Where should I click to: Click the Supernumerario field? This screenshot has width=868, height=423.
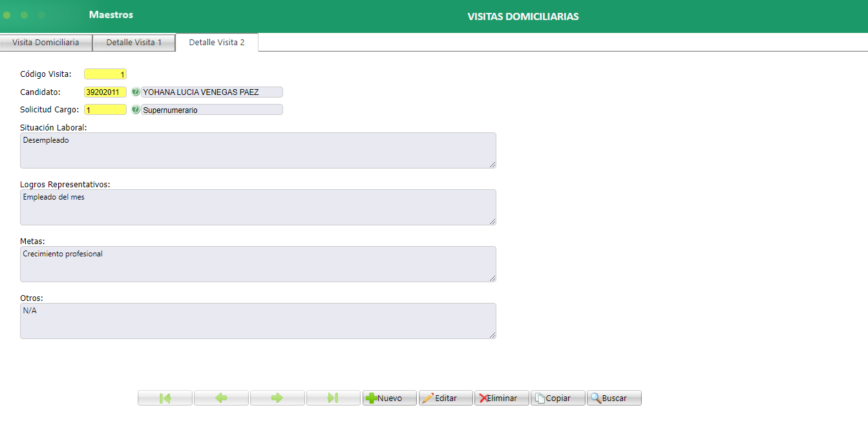point(212,110)
